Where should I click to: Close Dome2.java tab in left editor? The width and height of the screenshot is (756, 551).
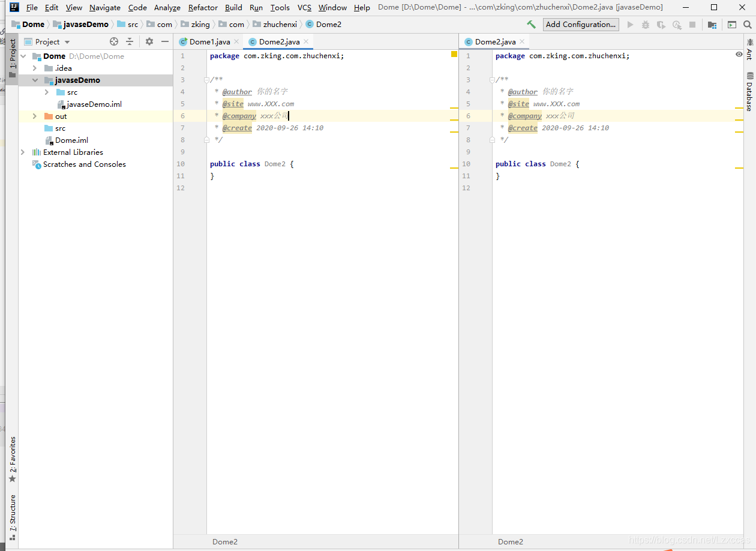306,41
